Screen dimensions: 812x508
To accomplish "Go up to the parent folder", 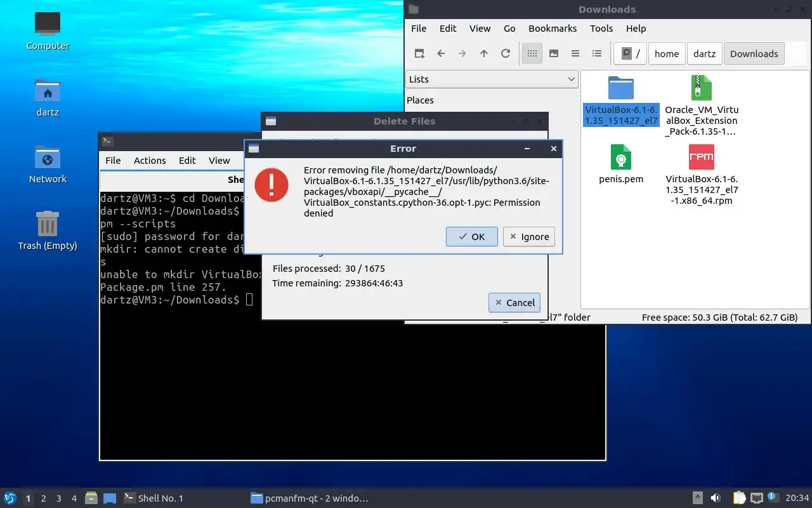I will coord(484,54).
